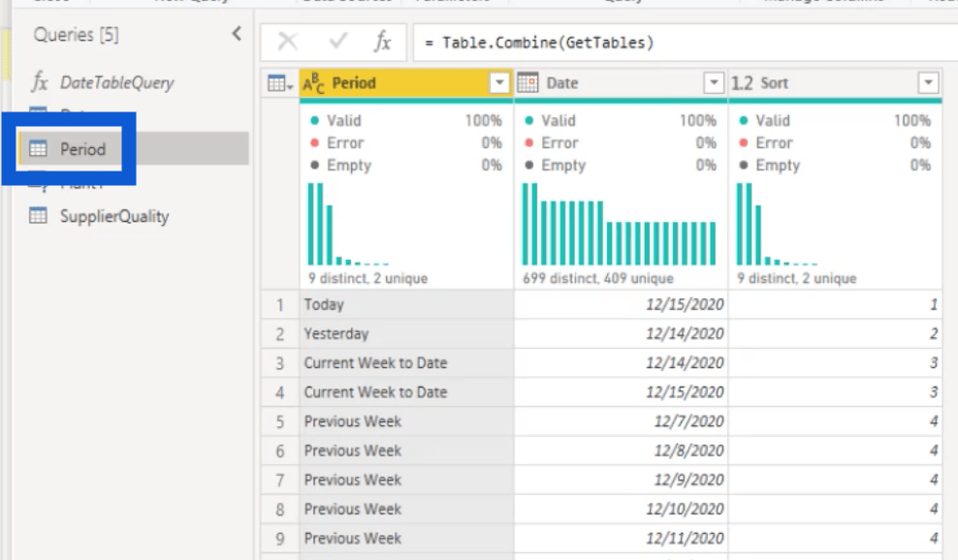Click the Valid 100% stat under Period
Viewport: 958px width, 560px height.
coord(405,120)
